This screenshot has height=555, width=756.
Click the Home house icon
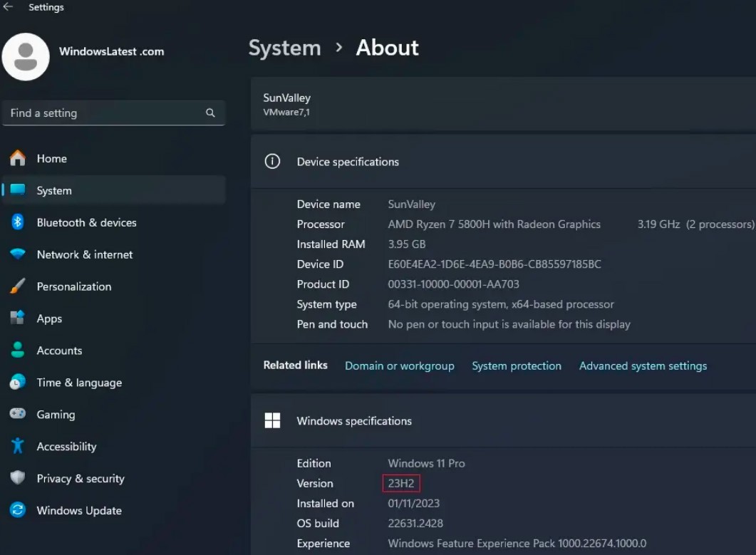point(18,158)
